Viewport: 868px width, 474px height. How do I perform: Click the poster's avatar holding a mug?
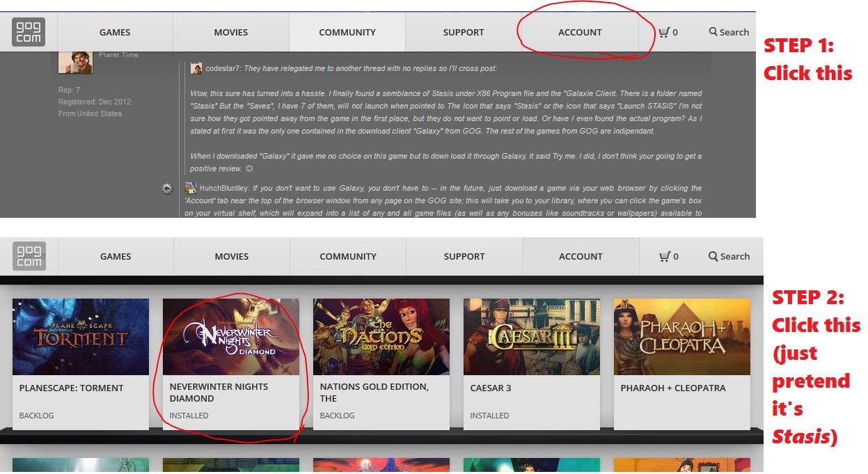[x=76, y=61]
